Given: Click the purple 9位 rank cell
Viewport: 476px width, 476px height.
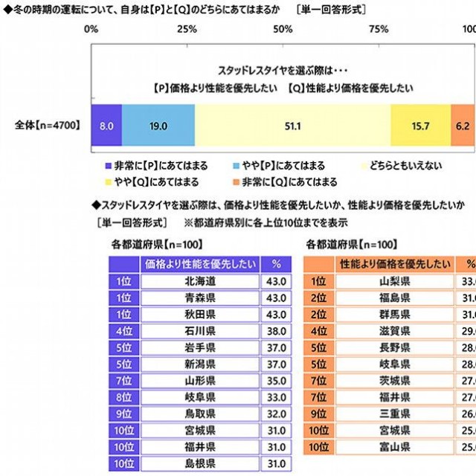Looking at the screenshot, I should (124, 414).
